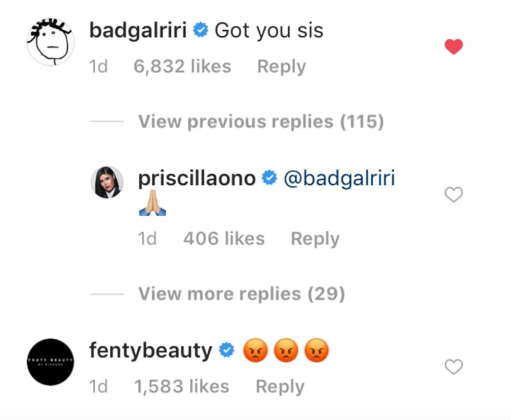
Task: Open priscillaono's profile avatar
Action: click(x=107, y=182)
